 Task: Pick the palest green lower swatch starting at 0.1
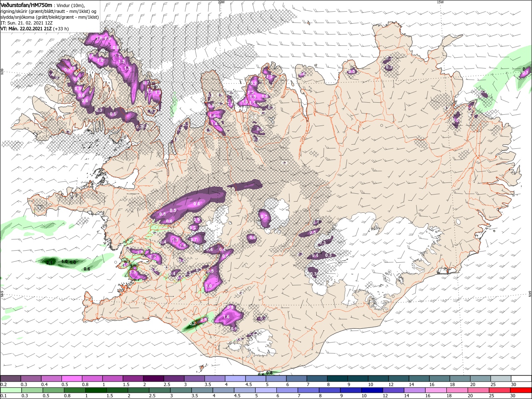pyautogui.click(x=11, y=390)
